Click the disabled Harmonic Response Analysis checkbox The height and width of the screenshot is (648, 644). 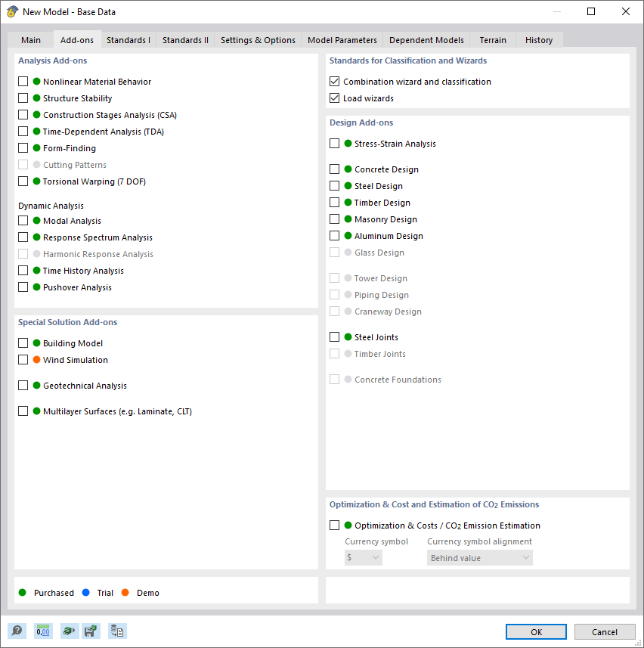pyautogui.click(x=23, y=254)
